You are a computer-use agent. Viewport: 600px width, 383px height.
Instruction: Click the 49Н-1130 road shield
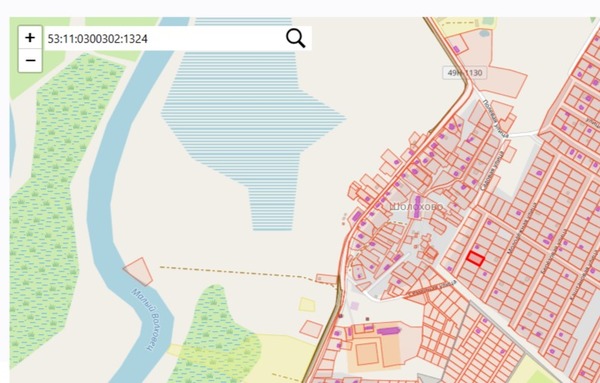point(465,73)
